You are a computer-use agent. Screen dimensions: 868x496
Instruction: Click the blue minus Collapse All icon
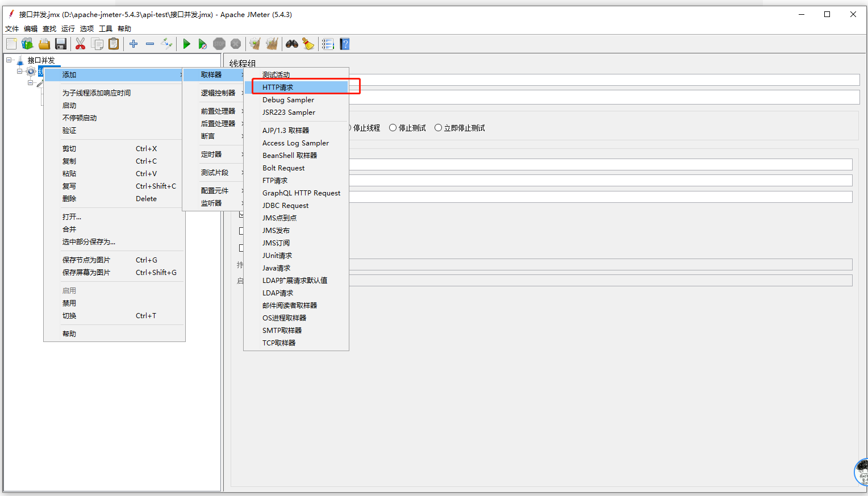[150, 44]
